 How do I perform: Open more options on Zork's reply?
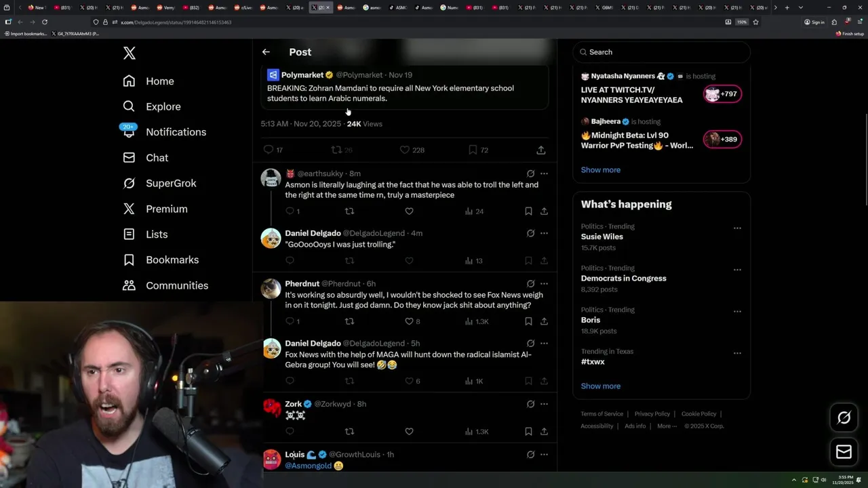[544, 404]
